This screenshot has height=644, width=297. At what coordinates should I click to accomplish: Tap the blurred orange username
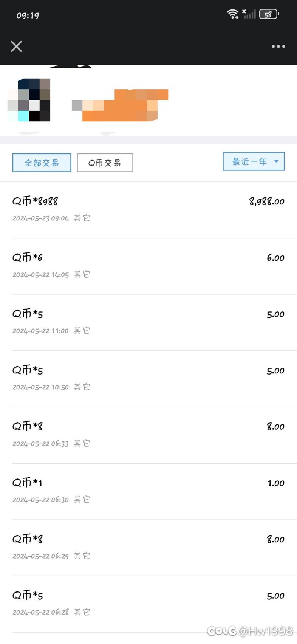[x=120, y=105]
